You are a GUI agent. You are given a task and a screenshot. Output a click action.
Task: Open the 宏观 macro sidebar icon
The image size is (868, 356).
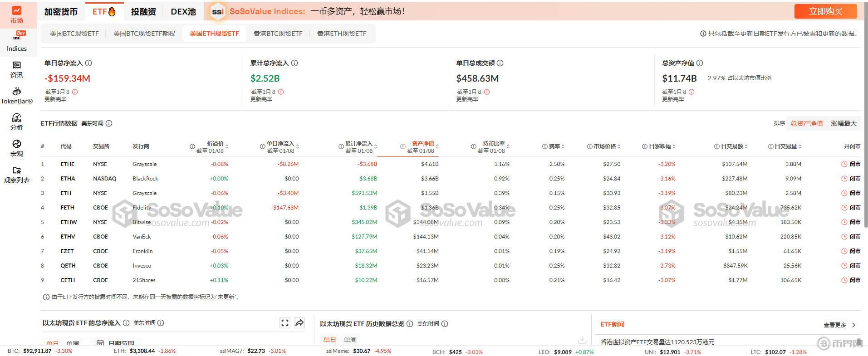(x=17, y=148)
